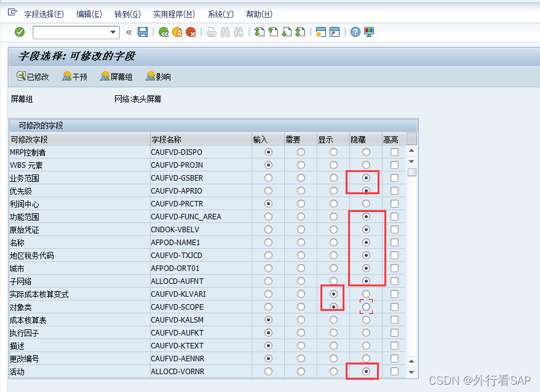The image size is (540, 392).
Task: Open the 实用程序(M) menu
Action: (x=174, y=14)
